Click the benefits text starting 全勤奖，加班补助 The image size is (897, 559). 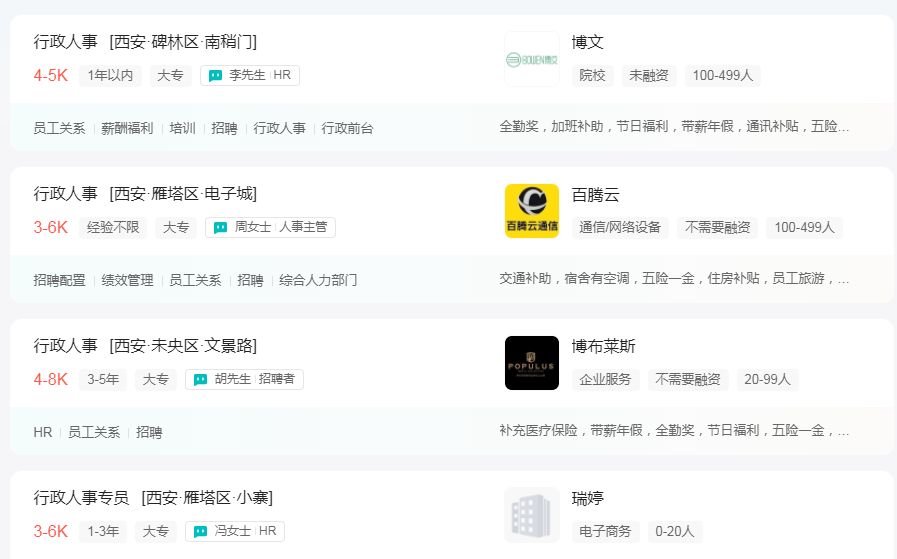tap(674, 126)
